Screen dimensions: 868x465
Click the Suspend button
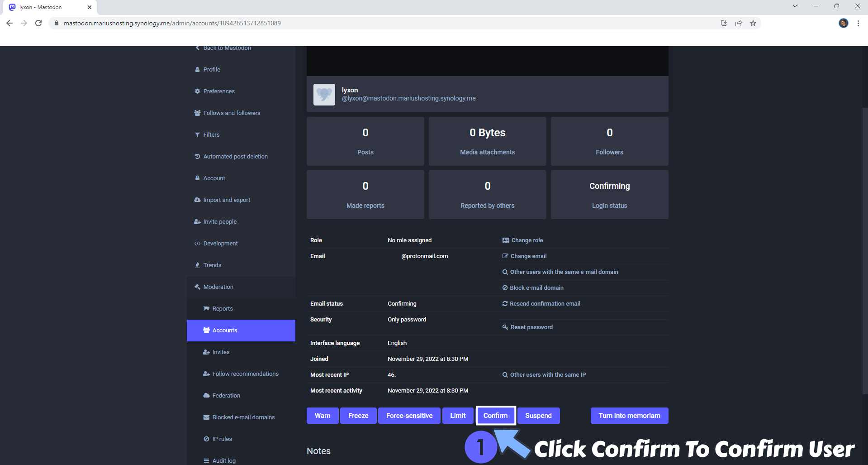point(538,416)
